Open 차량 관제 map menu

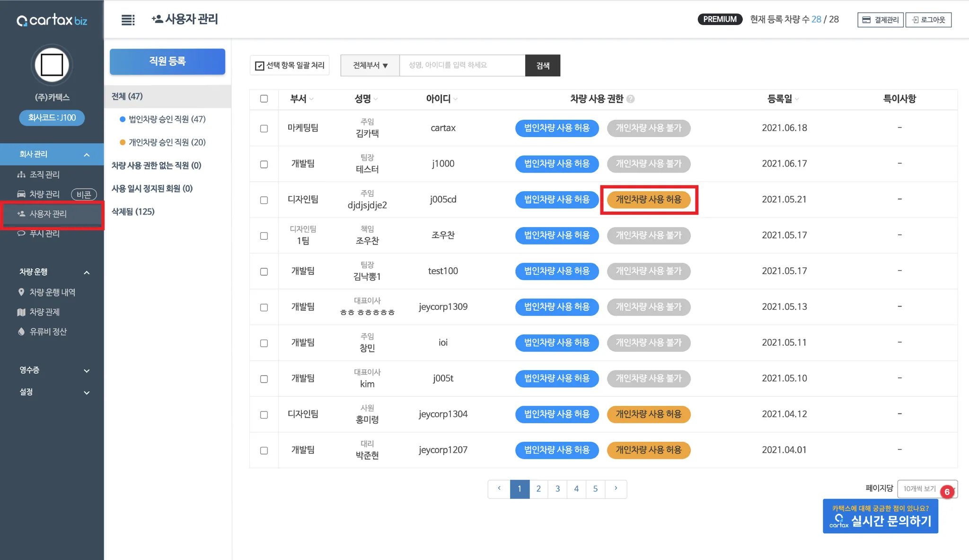pos(44,312)
